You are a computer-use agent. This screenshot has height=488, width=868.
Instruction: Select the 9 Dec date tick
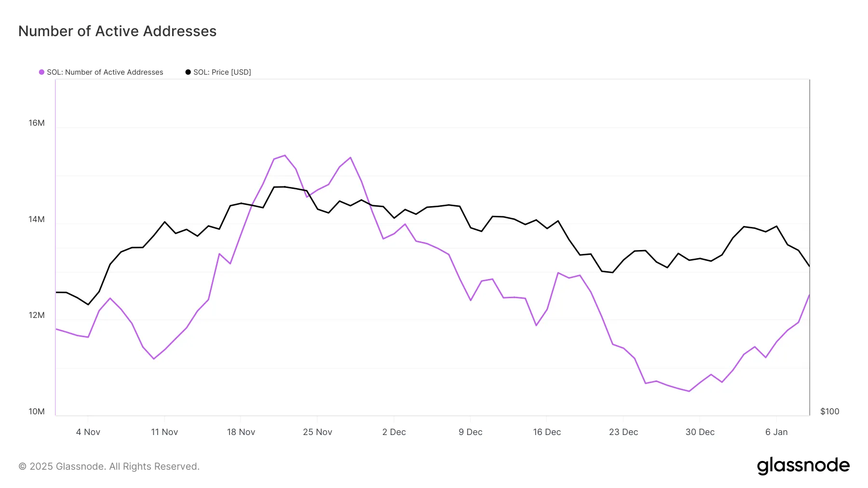click(x=471, y=432)
